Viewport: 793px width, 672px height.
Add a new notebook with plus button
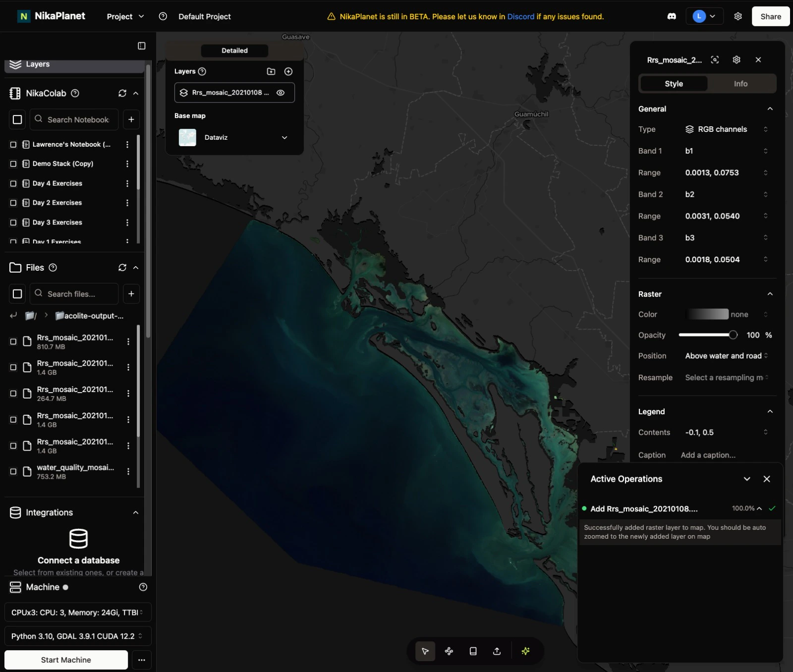coord(131,119)
